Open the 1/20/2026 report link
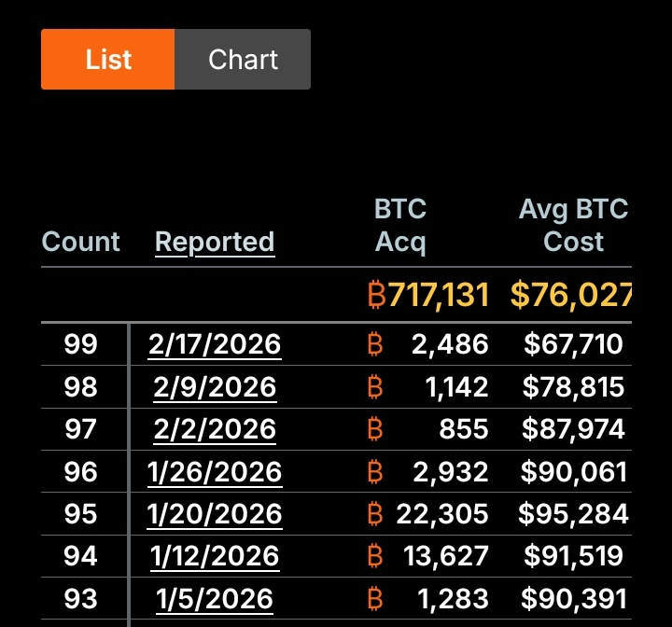Viewport: 672px width, 627px height. click(215, 514)
